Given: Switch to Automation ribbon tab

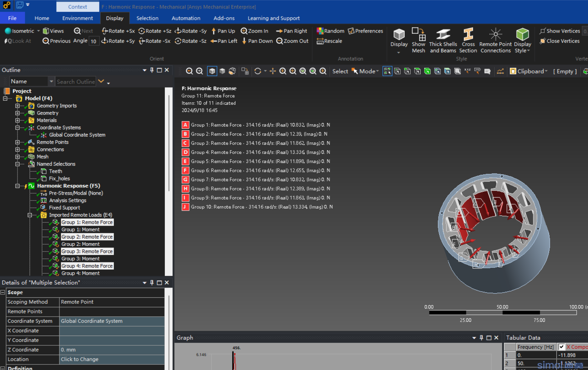Looking at the screenshot, I should pos(186,18).
